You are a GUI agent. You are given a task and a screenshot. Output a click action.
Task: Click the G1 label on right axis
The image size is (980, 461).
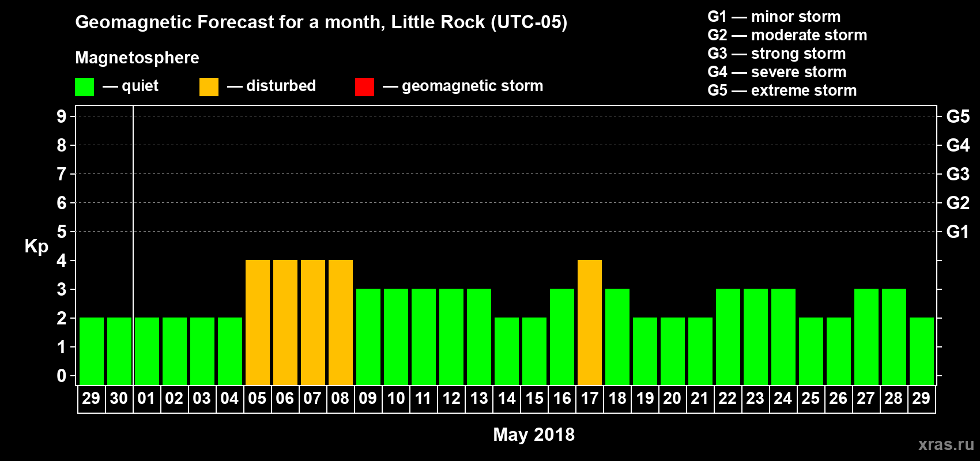(958, 232)
